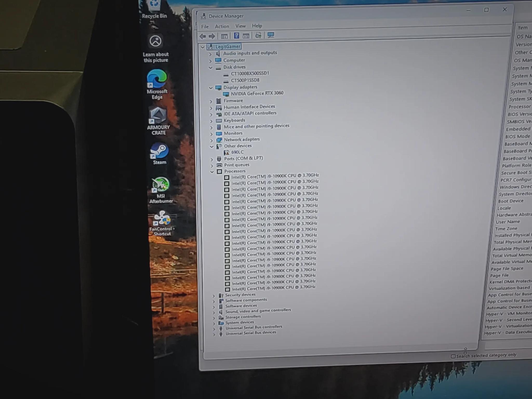Screen dimensions: 532x399
Task: Collapse the Processors category
Action: pos(212,172)
